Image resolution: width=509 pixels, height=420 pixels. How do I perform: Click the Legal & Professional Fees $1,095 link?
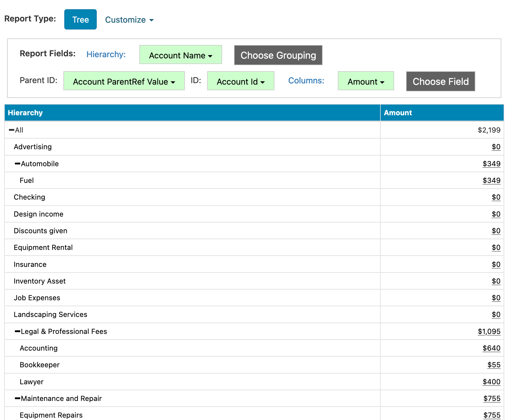click(x=489, y=332)
